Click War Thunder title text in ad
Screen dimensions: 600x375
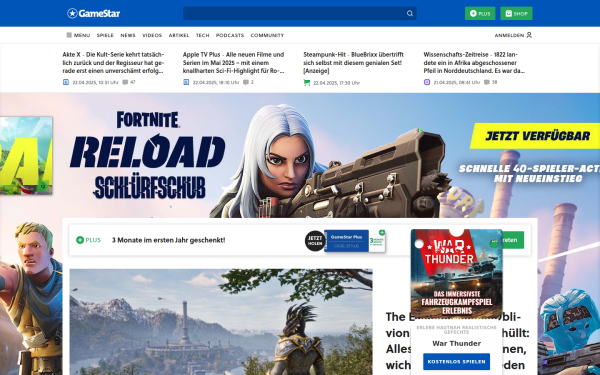click(457, 343)
